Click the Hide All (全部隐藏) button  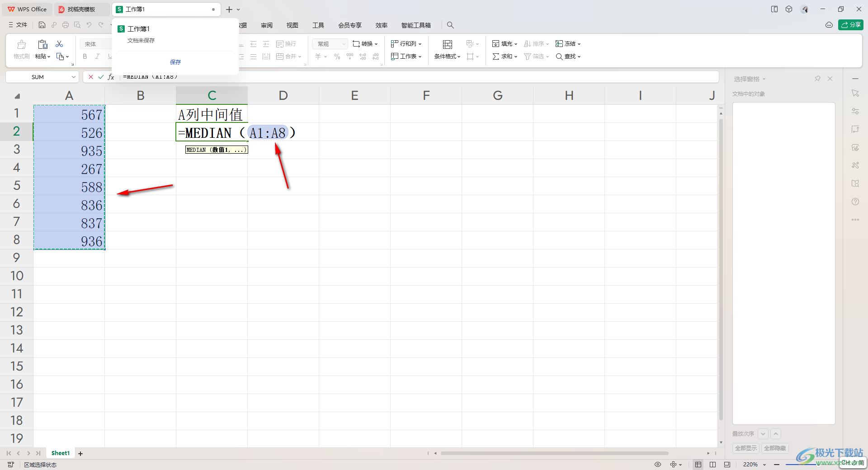pos(775,448)
